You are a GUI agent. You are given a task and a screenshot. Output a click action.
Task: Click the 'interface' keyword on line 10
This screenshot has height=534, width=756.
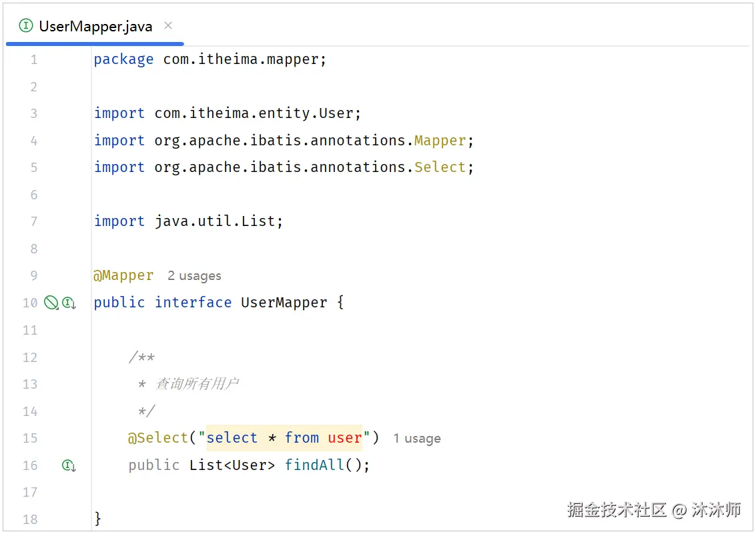click(193, 303)
